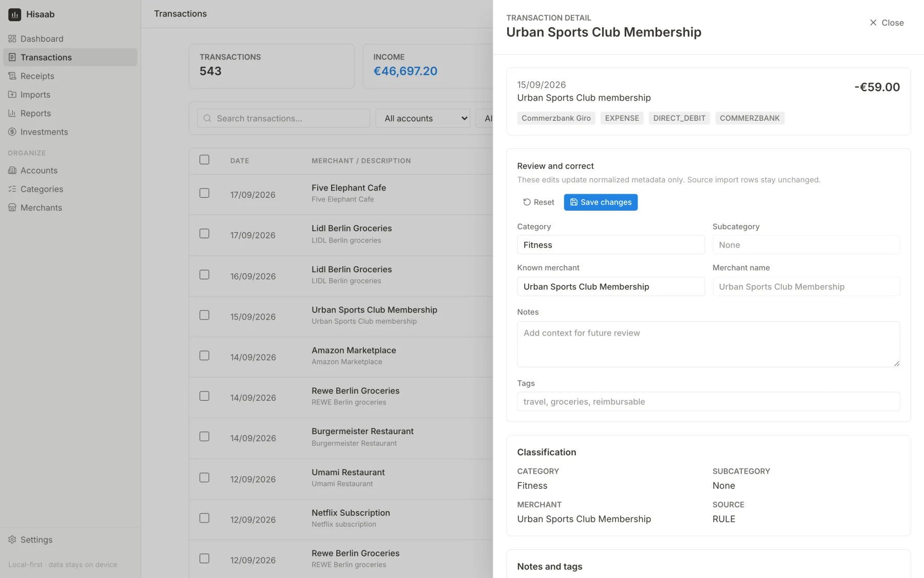Click the Hisaab app logo icon
924x578 pixels.
pos(14,14)
